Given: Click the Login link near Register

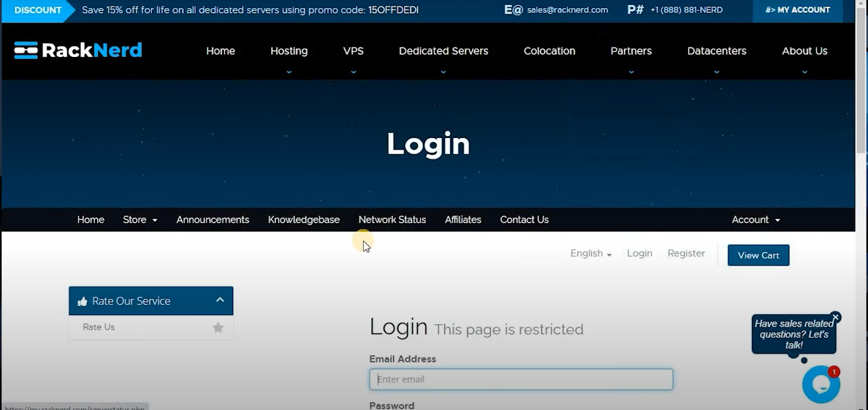Looking at the screenshot, I should pyautogui.click(x=640, y=254).
